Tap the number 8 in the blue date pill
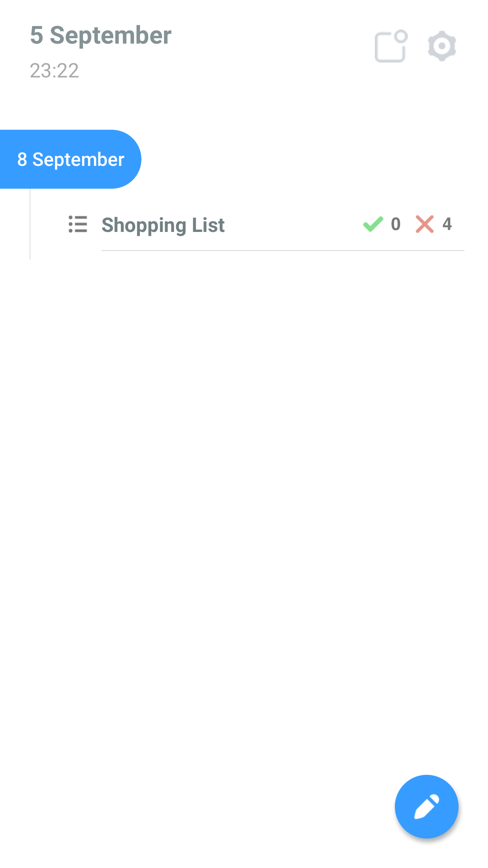 [22, 159]
